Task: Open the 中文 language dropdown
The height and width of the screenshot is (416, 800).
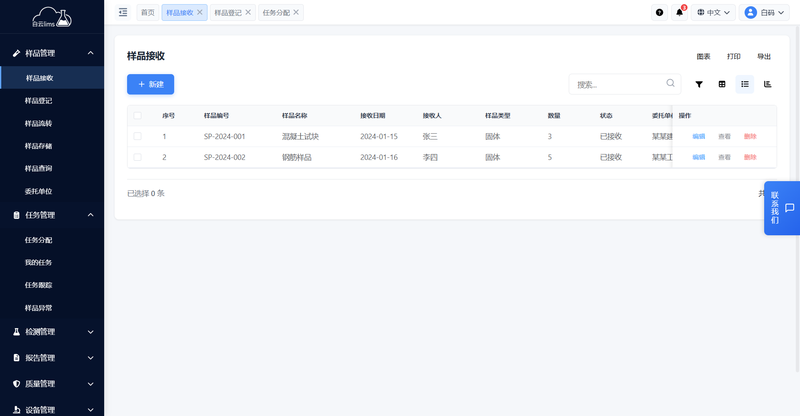Action: tap(714, 12)
